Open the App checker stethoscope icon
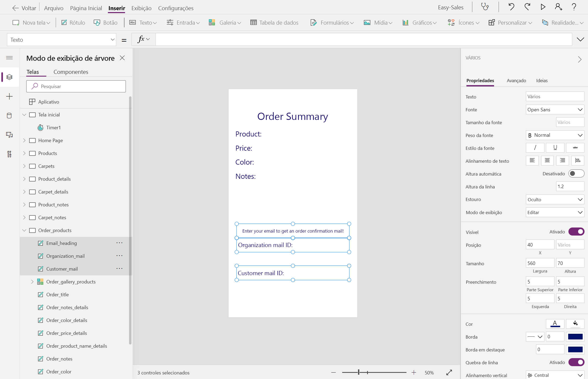This screenshot has height=379, width=588. (485, 7)
